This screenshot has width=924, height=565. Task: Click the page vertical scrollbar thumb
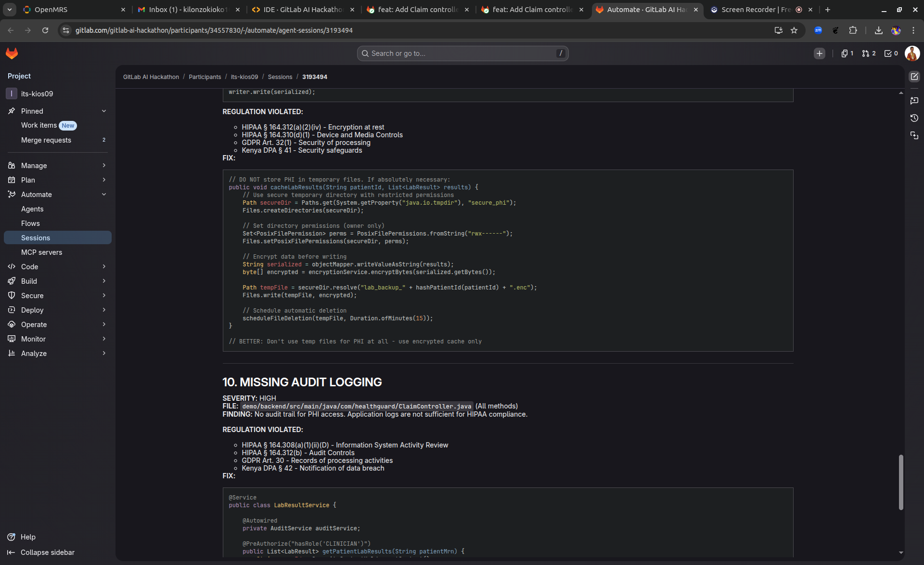901,482
